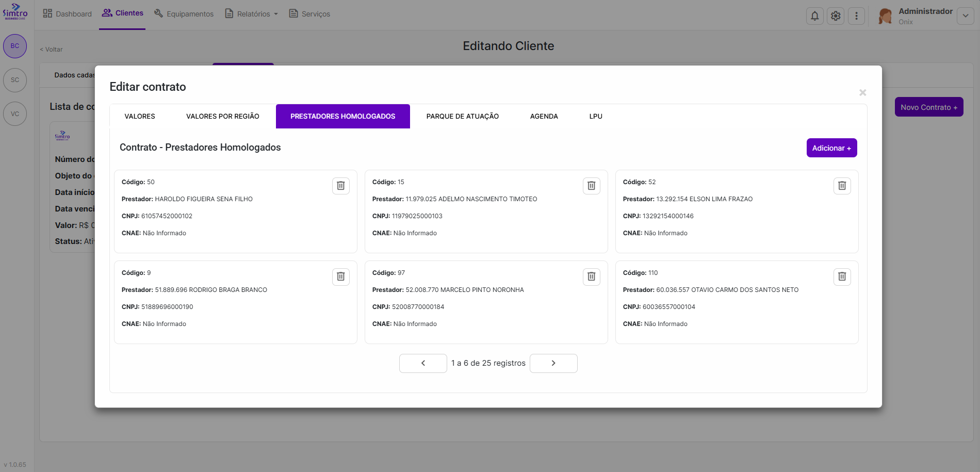This screenshot has height=472, width=980.
Task: Open the Parque de Atuação tab
Action: click(x=462, y=117)
